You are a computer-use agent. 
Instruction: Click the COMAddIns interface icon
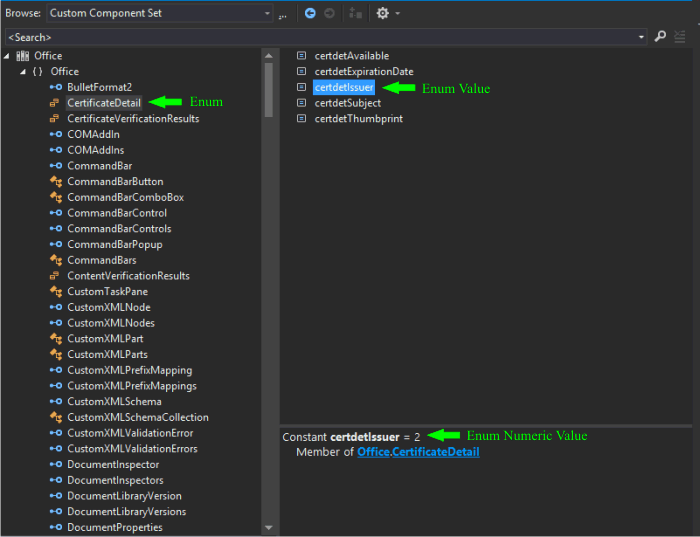(56, 150)
